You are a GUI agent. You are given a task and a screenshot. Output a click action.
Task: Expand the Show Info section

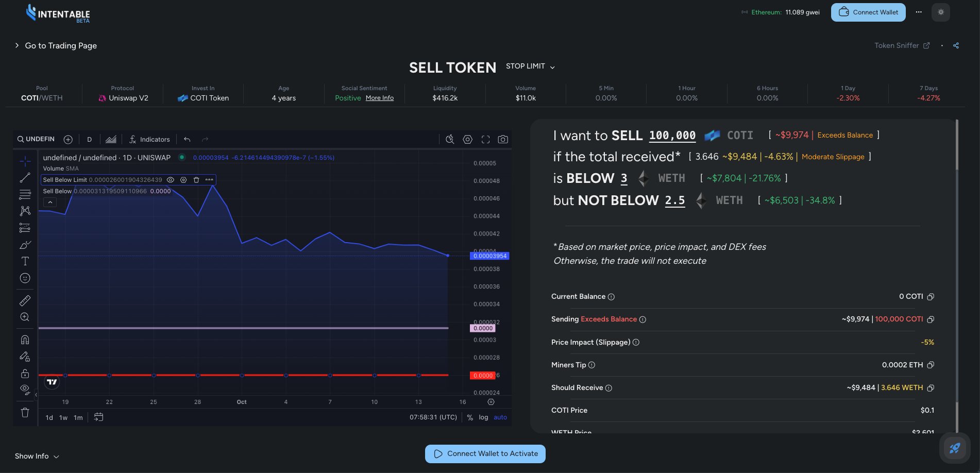(37, 456)
